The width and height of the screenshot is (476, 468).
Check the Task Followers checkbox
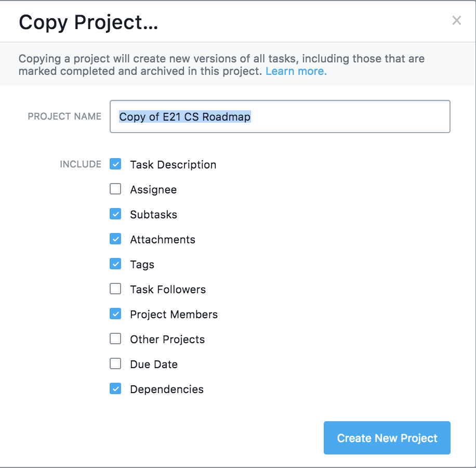pyautogui.click(x=115, y=289)
